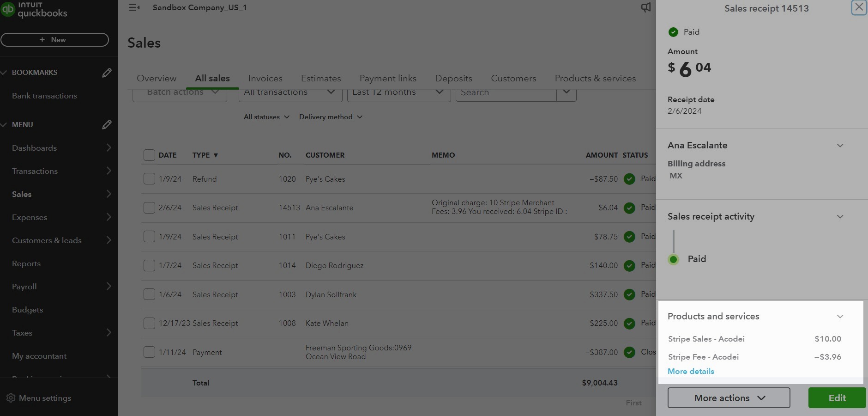The width and height of the screenshot is (868, 416).
Task: Open the Reports menu item
Action: tap(26, 263)
